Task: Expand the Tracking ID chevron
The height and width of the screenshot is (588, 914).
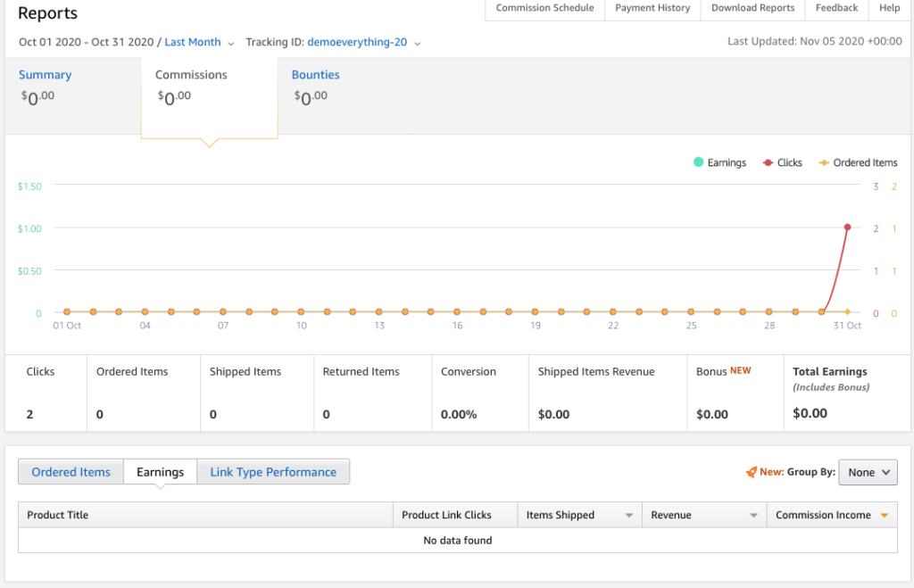Action: coord(418,44)
